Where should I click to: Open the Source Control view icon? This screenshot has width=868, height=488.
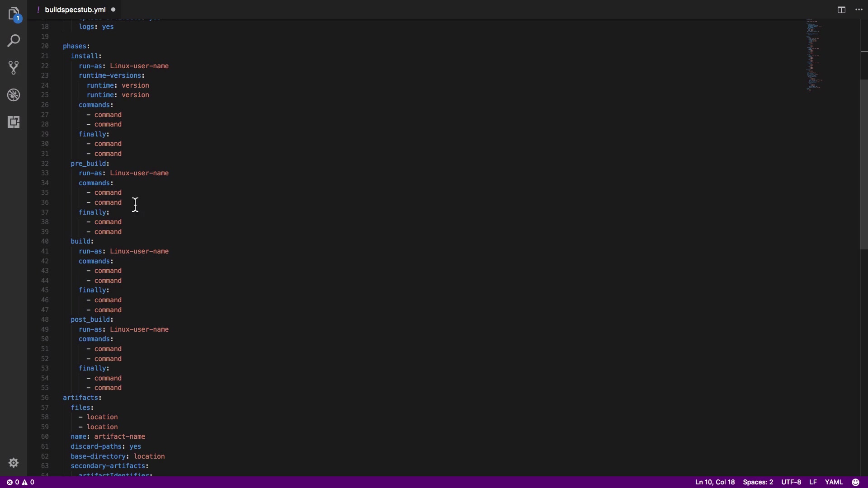[14, 68]
